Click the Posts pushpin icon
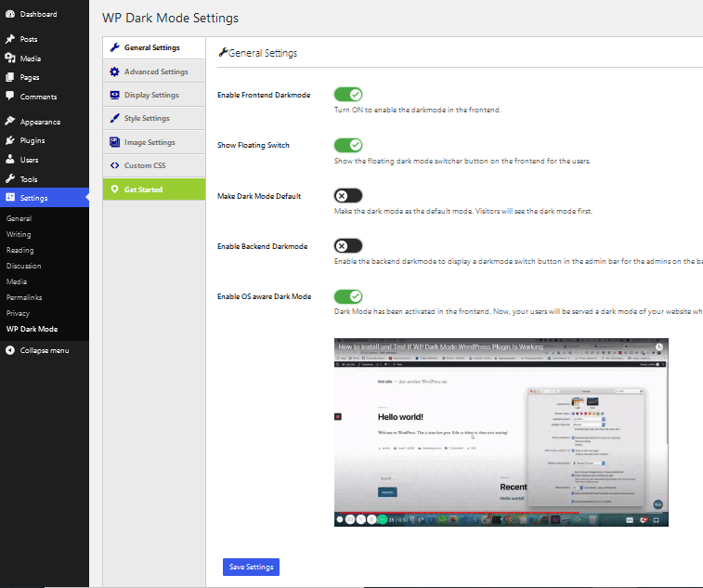 tap(10, 39)
